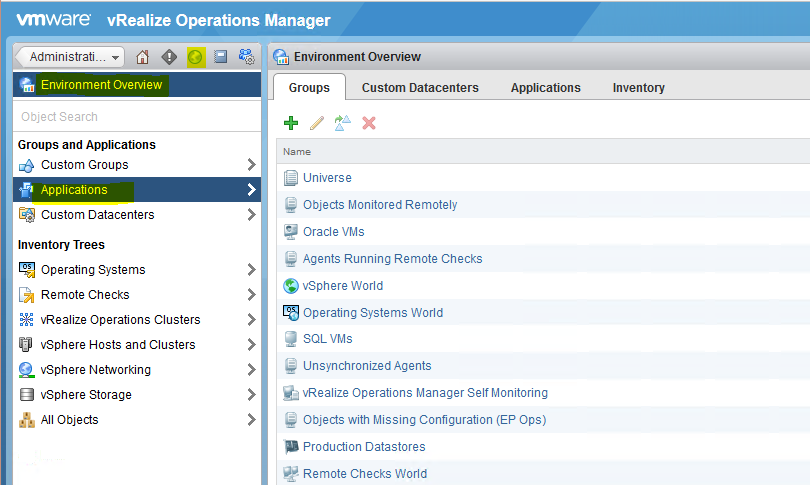Expand All Objects chevron arrow

[251, 420]
